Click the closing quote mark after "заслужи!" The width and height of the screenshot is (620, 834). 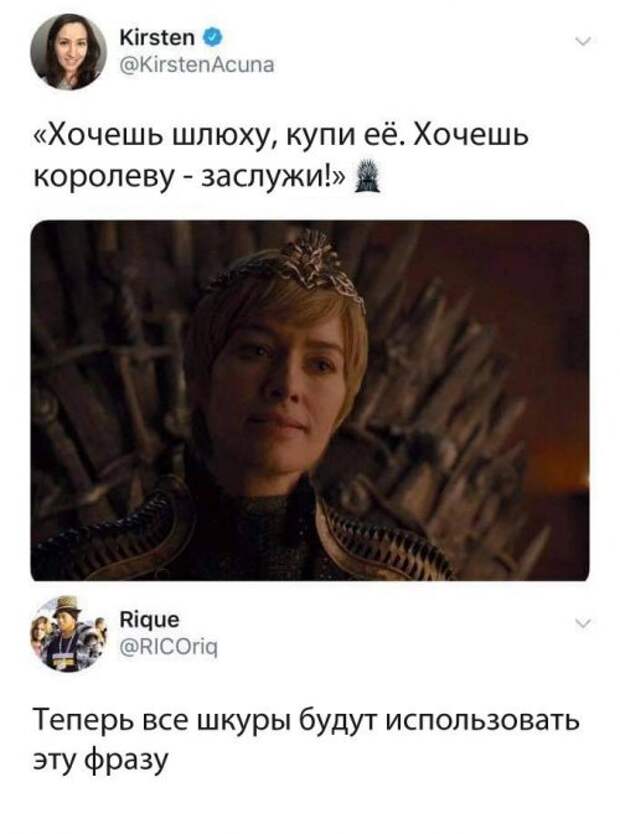[x=338, y=177]
